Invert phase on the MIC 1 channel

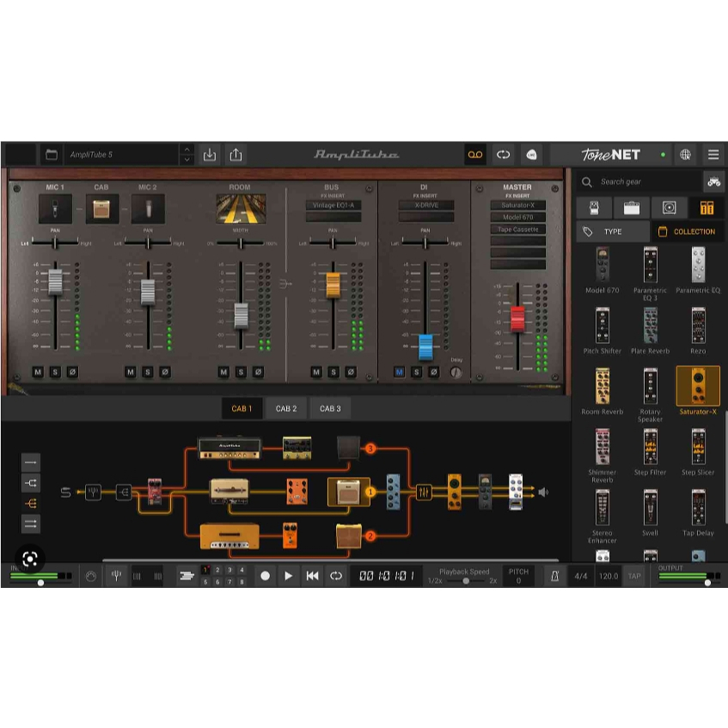tap(72, 372)
